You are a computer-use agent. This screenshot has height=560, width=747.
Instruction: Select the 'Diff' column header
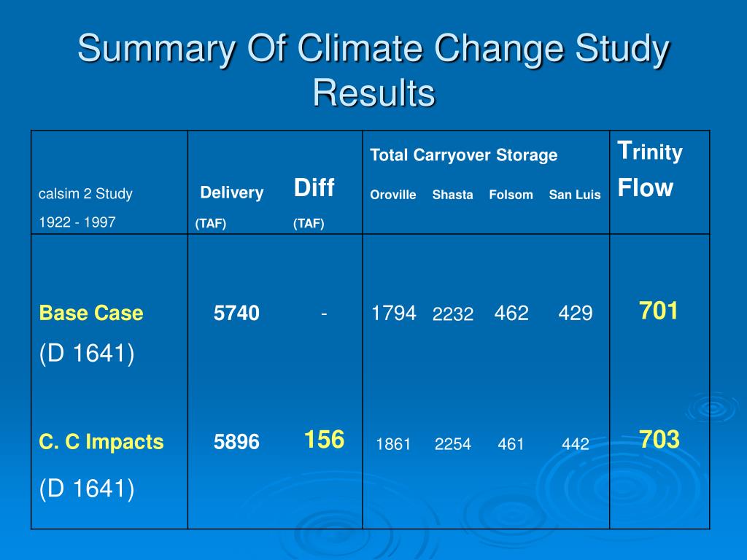click(x=314, y=187)
